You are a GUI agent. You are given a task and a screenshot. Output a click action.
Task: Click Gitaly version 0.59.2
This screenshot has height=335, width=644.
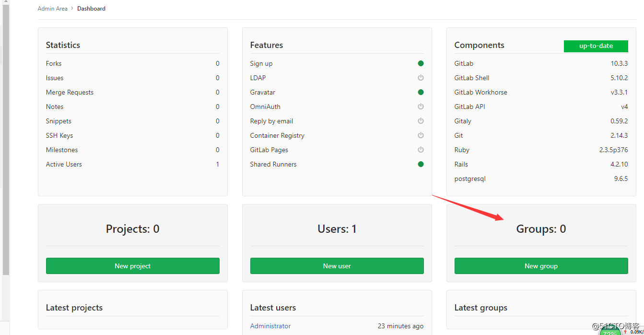click(619, 121)
